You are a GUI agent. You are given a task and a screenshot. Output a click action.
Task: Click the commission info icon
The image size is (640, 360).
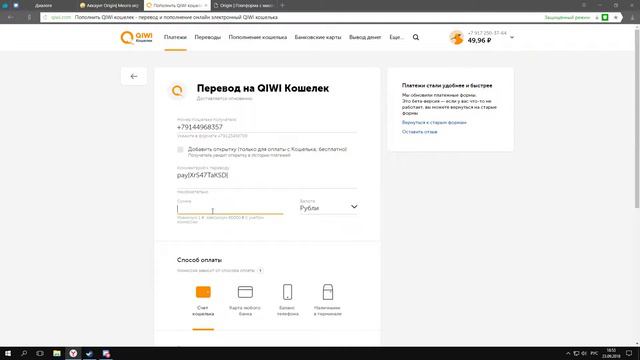pyautogui.click(x=260, y=271)
